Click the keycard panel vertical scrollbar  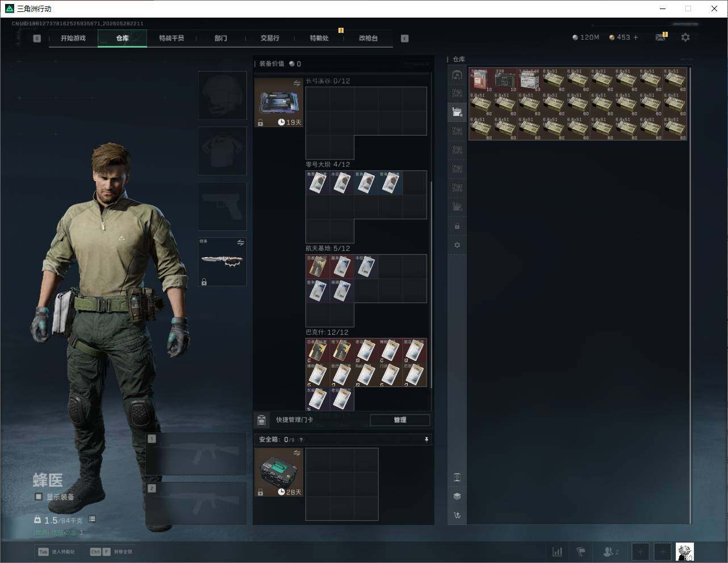(x=432, y=284)
